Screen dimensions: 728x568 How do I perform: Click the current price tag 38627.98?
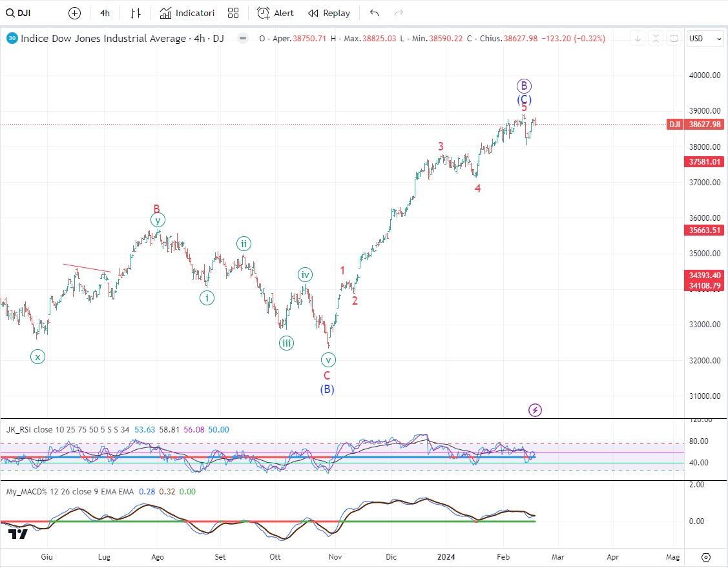(x=704, y=125)
